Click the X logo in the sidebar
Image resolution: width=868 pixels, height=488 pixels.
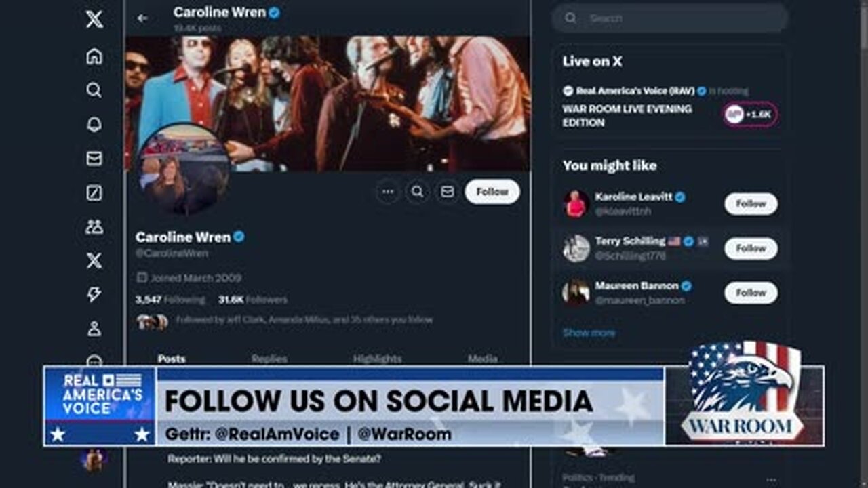coord(94,20)
